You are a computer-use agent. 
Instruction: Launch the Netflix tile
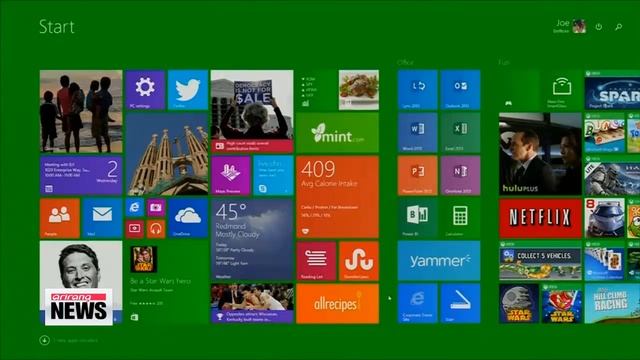pyautogui.click(x=540, y=218)
